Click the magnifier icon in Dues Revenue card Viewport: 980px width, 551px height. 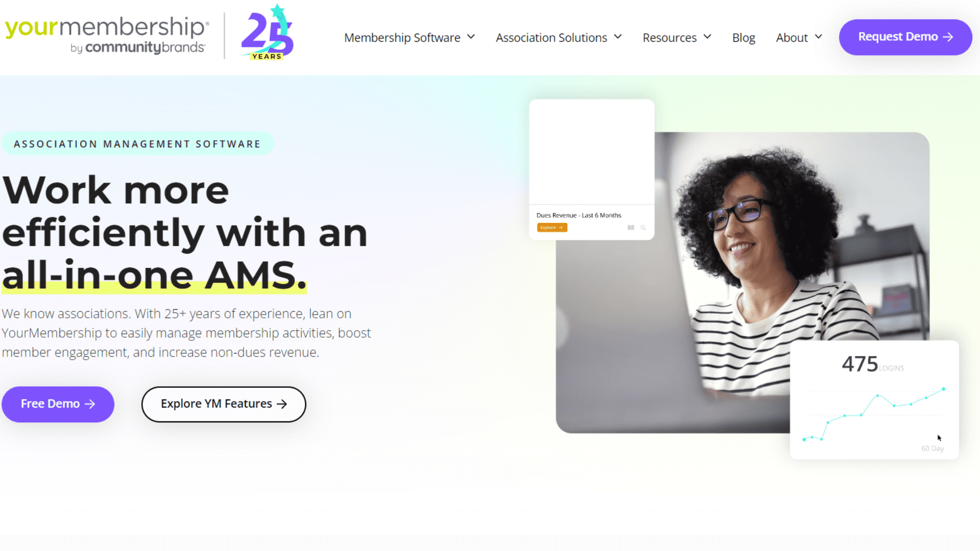pos(643,228)
